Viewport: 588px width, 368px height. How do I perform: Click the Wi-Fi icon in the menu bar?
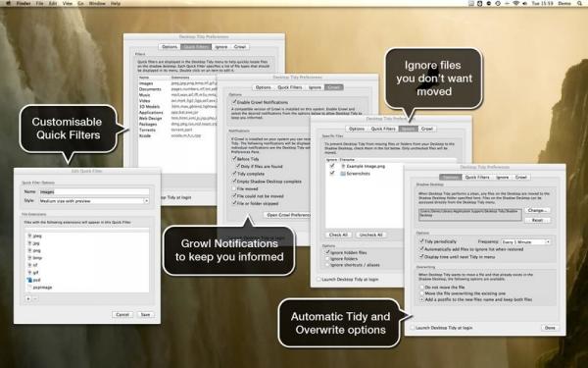coord(516,3)
